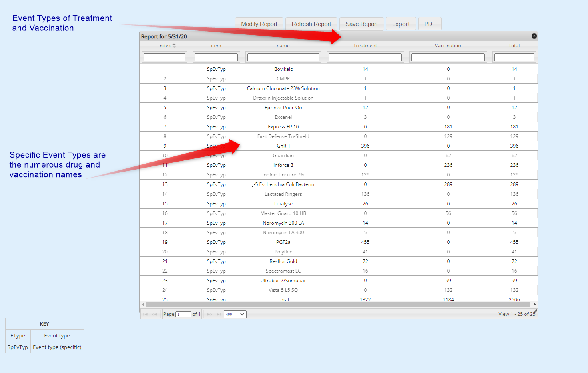Viewport: 588px width, 373px height.
Task: Select the Lactated Ringers cell
Action: [x=283, y=194]
